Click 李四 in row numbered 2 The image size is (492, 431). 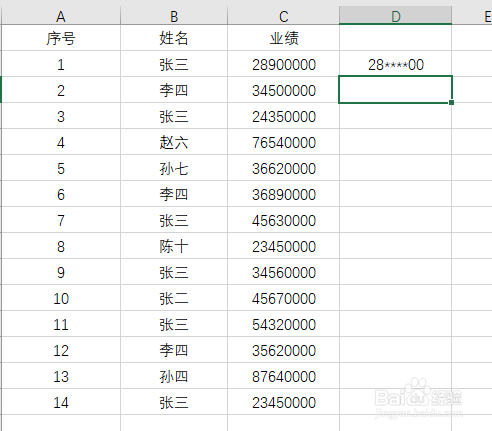click(x=174, y=90)
